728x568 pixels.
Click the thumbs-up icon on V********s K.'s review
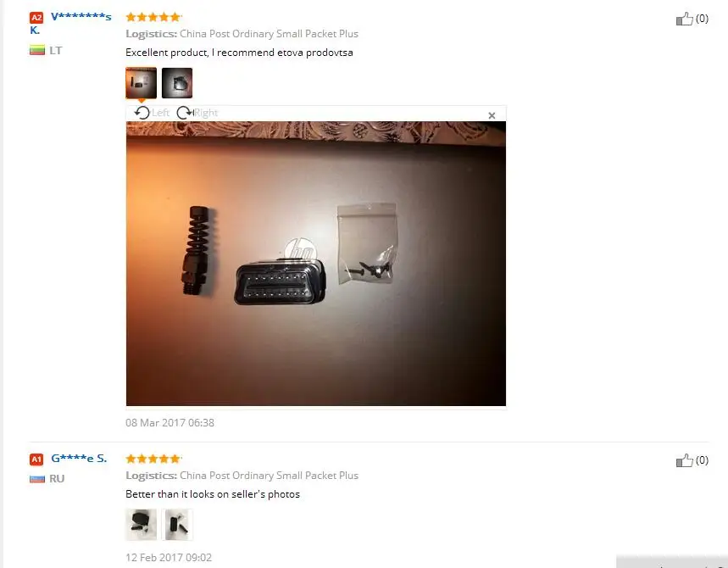[685, 19]
